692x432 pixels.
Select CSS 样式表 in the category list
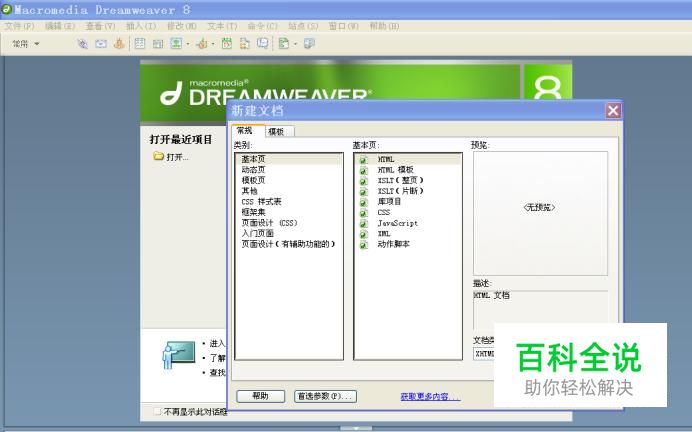pos(289,201)
